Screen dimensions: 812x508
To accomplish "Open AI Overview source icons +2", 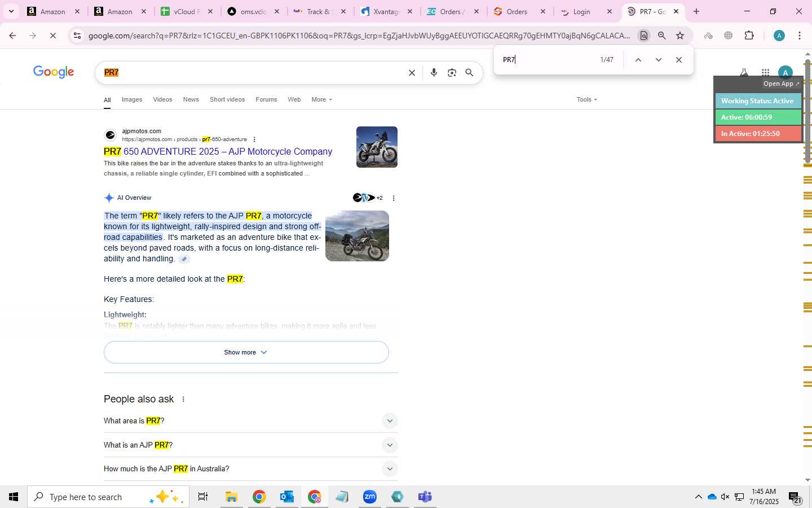I will click(x=368, y=198).
